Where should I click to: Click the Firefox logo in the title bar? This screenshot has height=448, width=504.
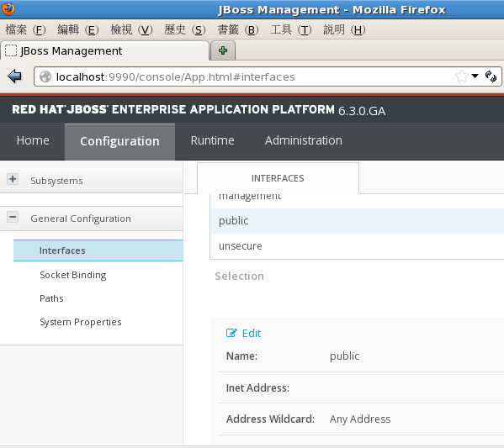[x=8, y=8]
